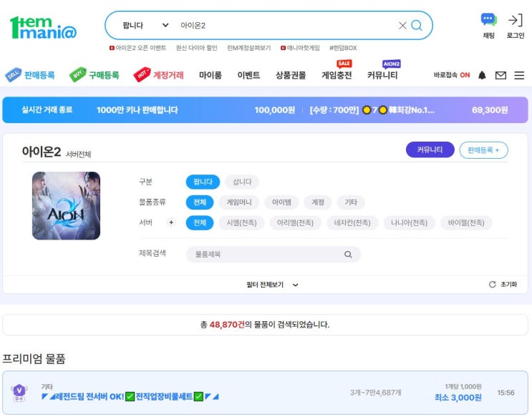Open the 판매등록 menu

point(39,75)
